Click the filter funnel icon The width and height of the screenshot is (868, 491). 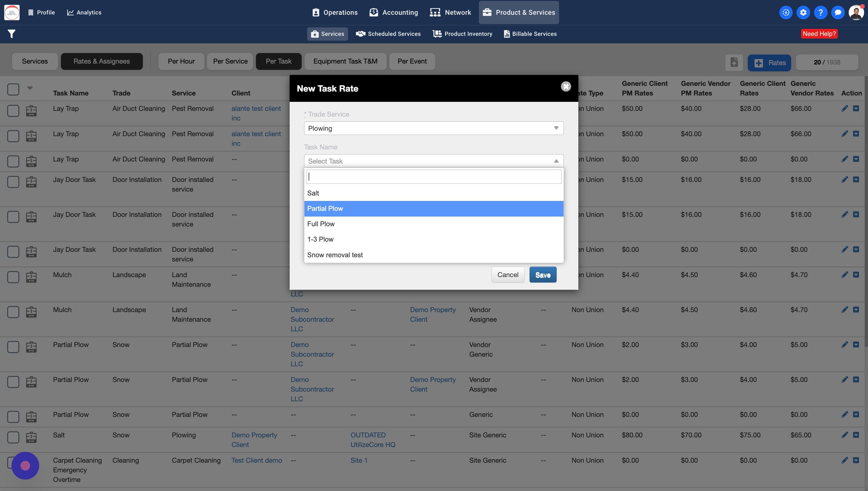[x=11, y=34]
